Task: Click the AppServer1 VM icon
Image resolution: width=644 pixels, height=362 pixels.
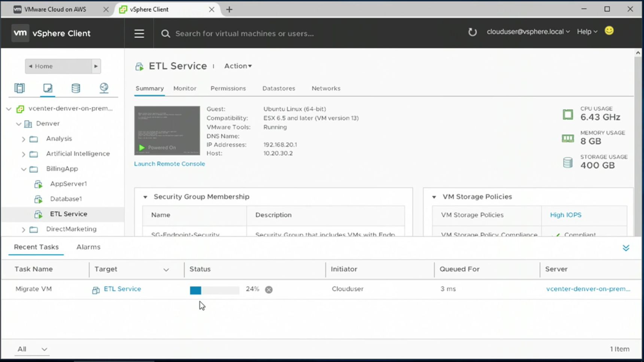Action: pyautogui.click(x=38, y=184)
